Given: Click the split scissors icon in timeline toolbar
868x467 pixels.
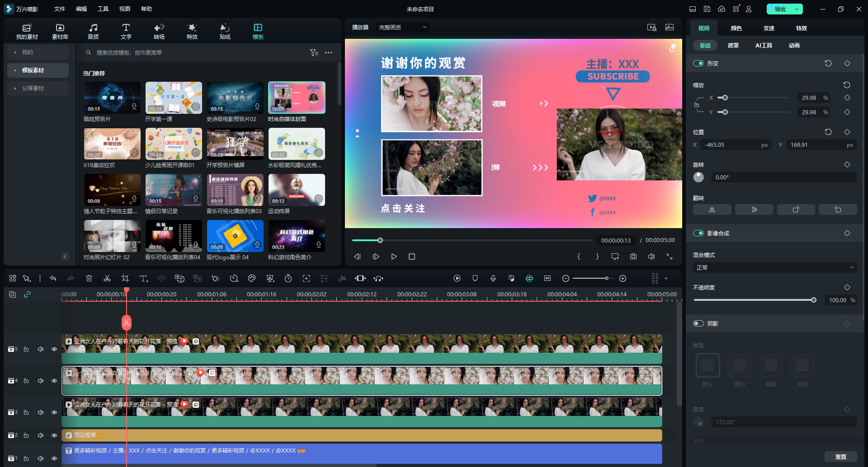Looking at the screenshot, I should tap(107, 278).
